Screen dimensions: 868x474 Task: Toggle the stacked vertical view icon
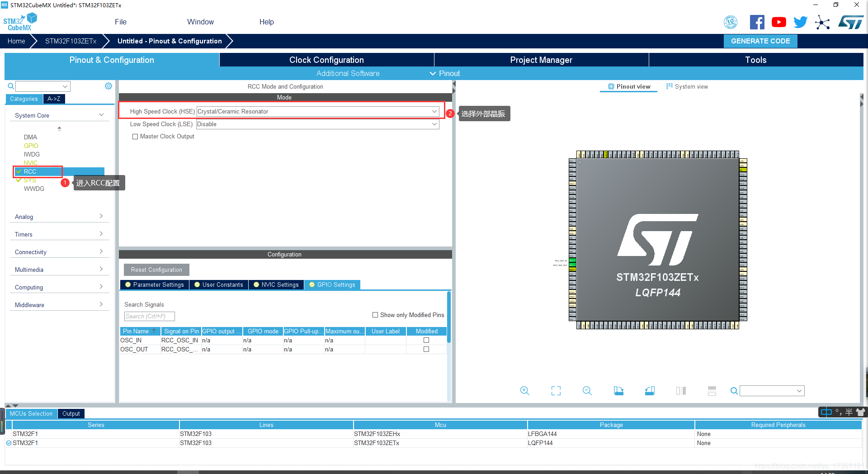coord(712,390)
